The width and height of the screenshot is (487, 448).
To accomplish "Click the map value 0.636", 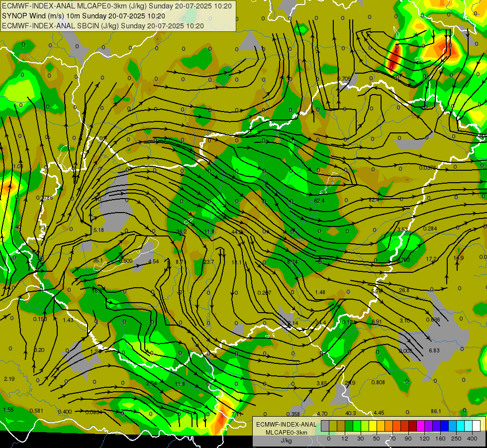I will [433, 320].
